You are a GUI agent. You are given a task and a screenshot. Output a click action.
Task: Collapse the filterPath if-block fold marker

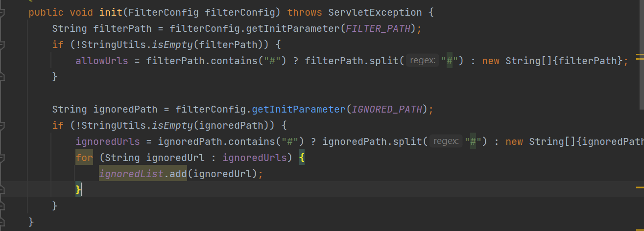point(1,46)
